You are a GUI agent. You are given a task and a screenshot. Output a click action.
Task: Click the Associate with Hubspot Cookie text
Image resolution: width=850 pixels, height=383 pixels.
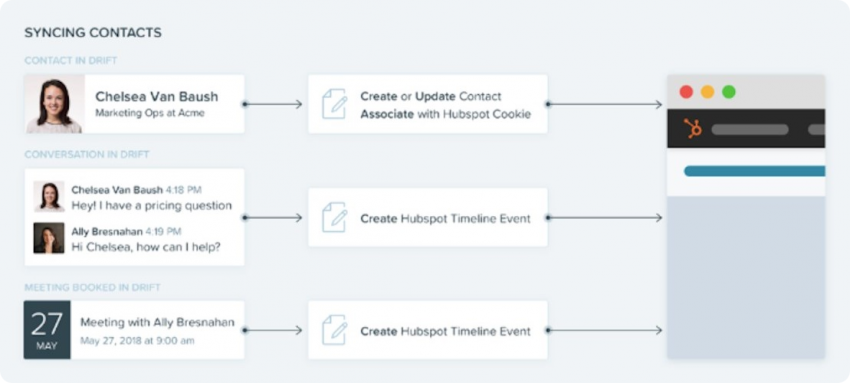click(446, 114)
